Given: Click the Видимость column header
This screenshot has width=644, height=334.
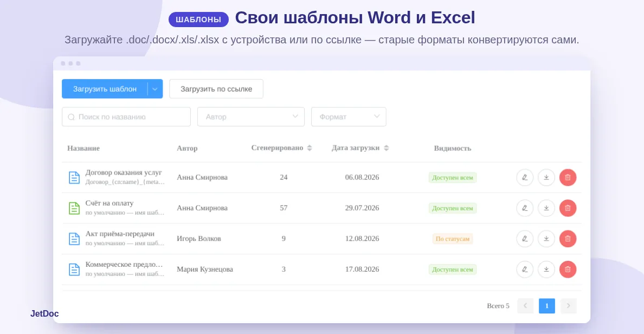Looking at the screenshot, I should (452, 149).
